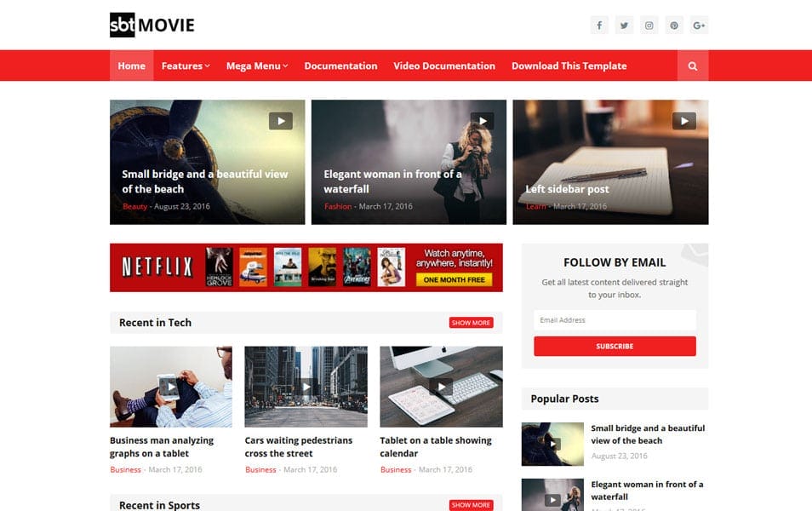
Task: Expand the Features dropdown menu
Action: (185, 66)
